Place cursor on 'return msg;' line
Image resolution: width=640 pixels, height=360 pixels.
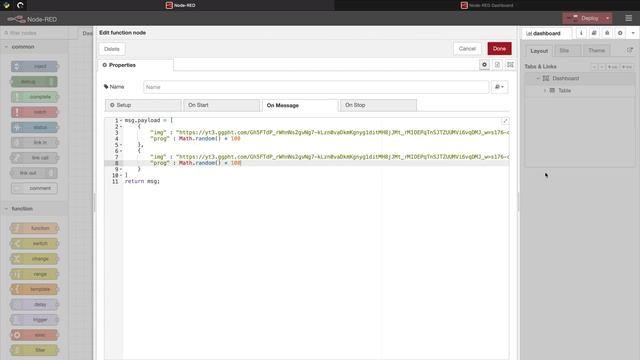click(x=142, y=181)
